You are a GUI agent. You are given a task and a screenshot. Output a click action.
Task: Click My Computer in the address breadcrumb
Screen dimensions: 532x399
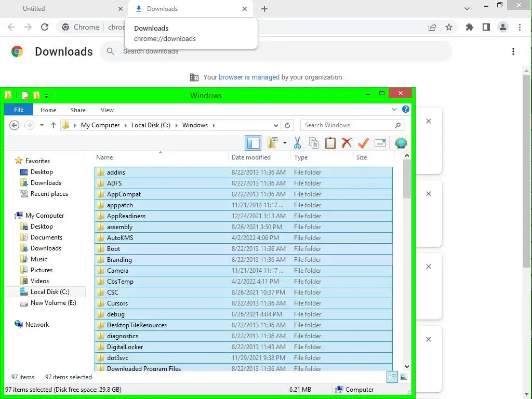(100, 125)
